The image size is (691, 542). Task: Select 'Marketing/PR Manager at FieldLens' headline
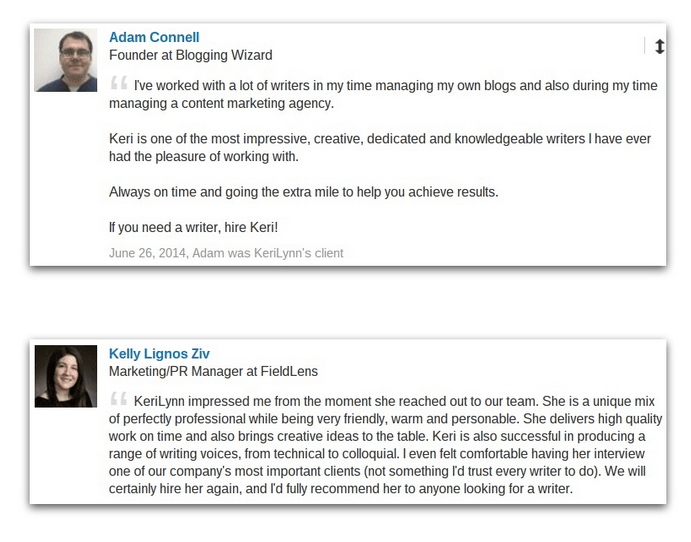click(x=213, y=371)
